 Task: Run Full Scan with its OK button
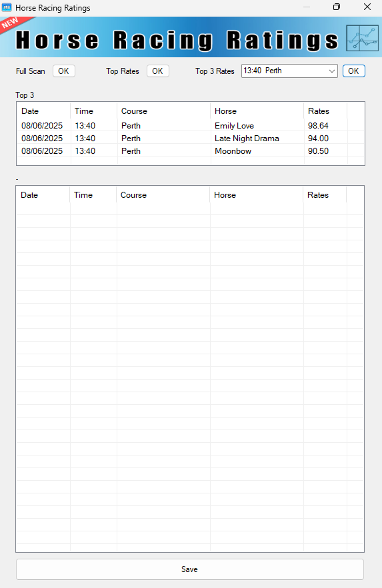click(x=64, y=71)
